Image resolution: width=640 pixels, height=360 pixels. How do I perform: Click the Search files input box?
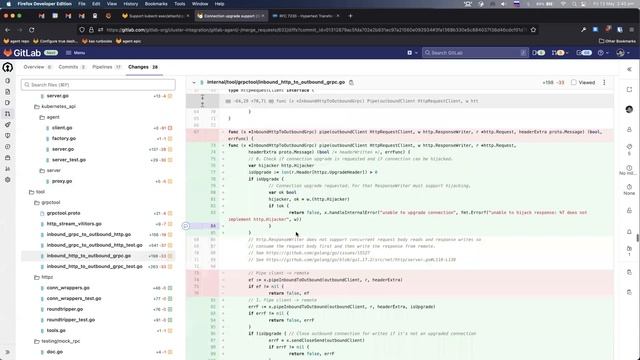click(98, 84)
